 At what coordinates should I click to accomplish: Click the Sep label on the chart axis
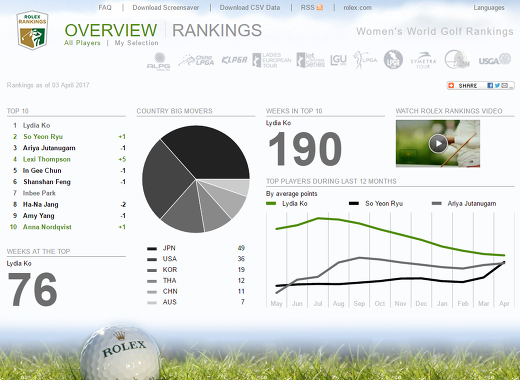[359, 304]
